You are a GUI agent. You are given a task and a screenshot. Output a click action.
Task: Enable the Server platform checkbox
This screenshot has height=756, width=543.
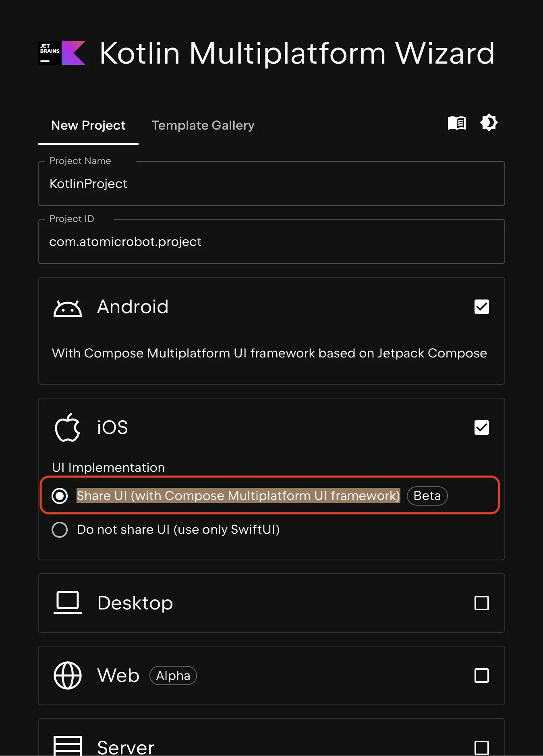coord(482,748)
